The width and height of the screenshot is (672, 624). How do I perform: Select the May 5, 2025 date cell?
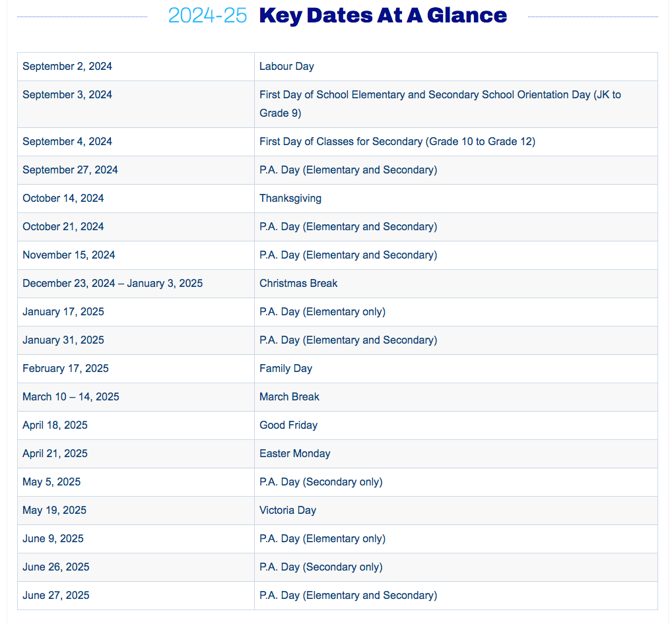click(x=51, y=482)
